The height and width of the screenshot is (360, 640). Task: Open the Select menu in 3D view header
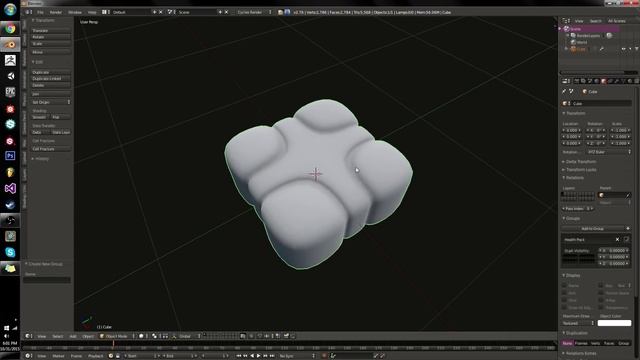[x=58, y=336]
